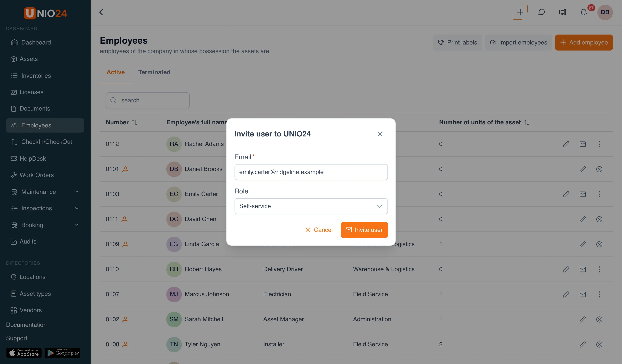Open the DB user avatar menu
The height and width of the screenshot is (364, 622).
605,12
